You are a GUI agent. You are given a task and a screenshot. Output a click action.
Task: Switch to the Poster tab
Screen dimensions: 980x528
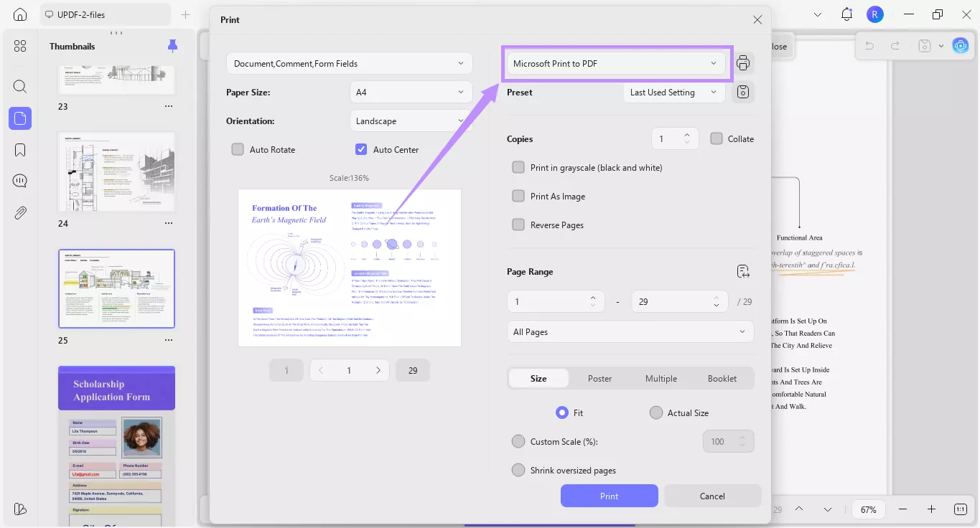point(599,379)
